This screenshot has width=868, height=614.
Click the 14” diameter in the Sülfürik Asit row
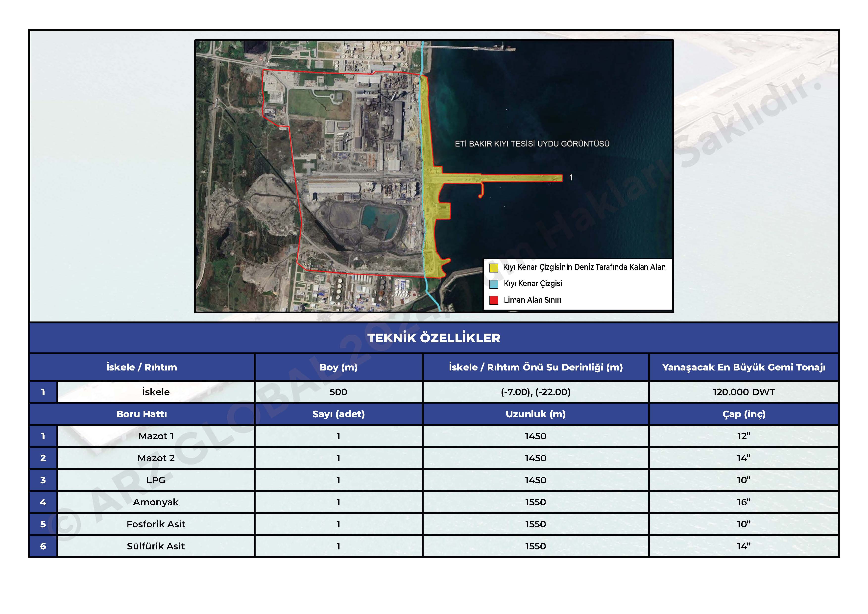click(x=744, y=546)
